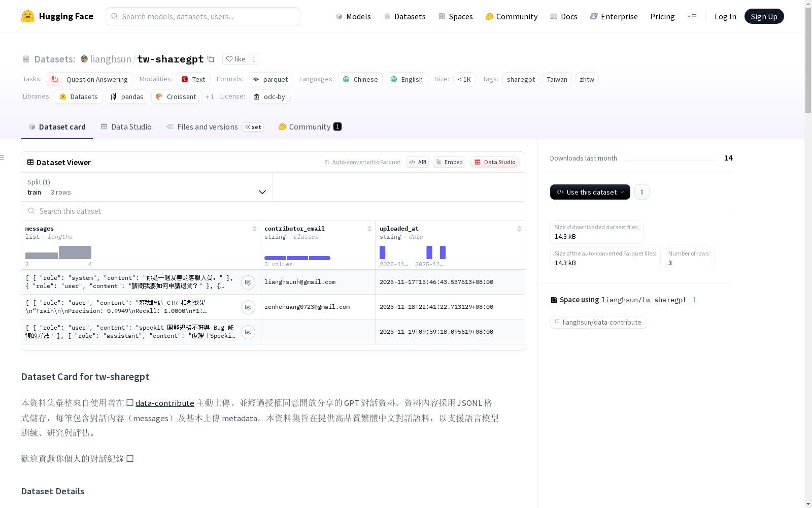Click the first uploaded_at histogram bar

pyautogui.click(x=383, y=252)
